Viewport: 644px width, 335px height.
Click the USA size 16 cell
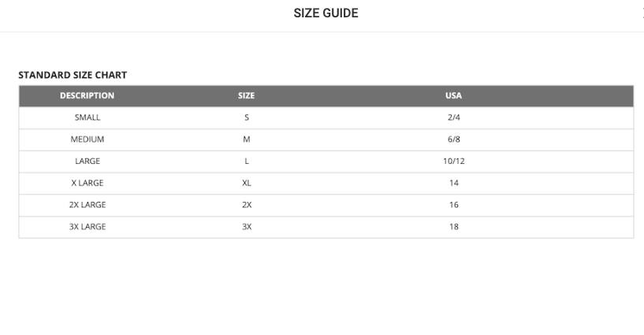pos(453,205)
